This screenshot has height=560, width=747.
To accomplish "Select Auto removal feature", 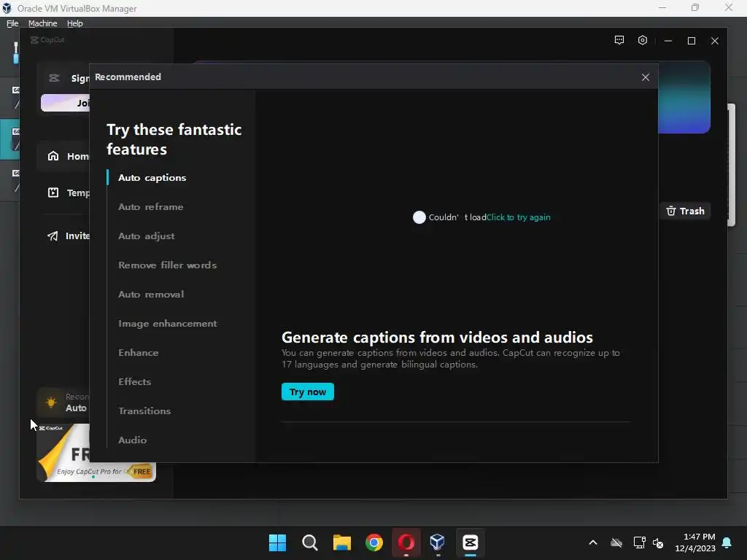I will (150, 295).
